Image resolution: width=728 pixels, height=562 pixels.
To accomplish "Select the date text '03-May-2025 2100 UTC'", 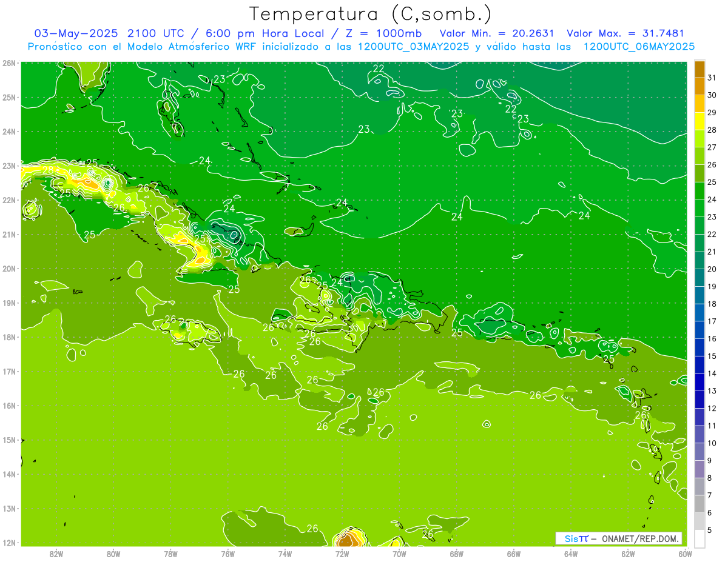I will [x=109, y=33].
